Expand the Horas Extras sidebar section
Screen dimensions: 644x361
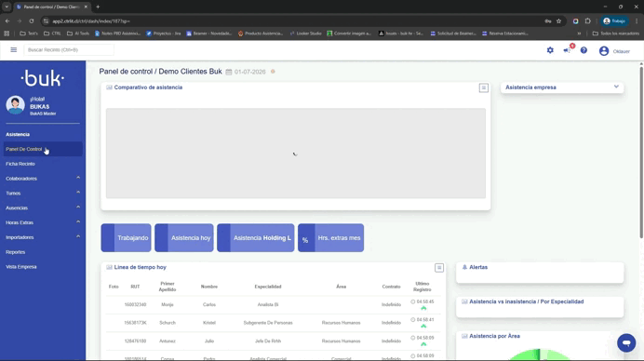click(43, 222)
